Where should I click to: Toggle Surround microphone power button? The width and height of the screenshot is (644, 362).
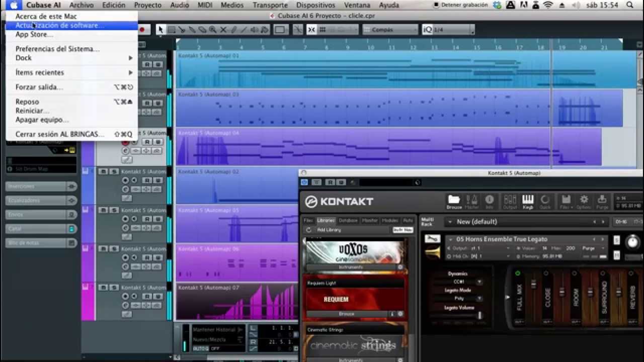coord(603,274)
